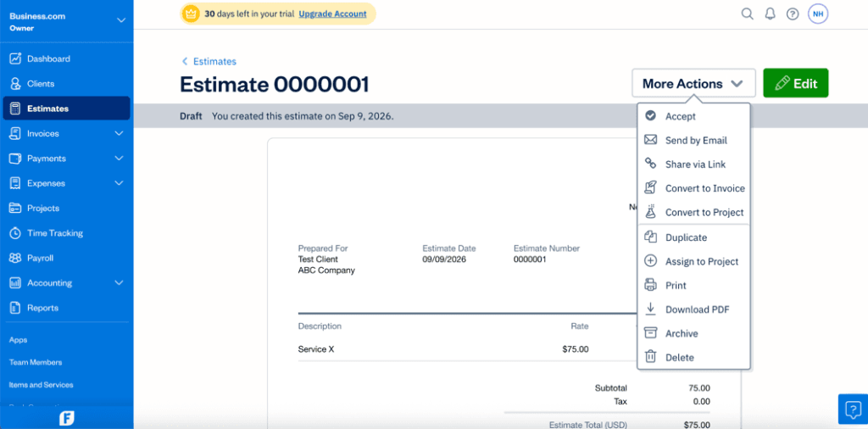This screenshot has width=868, height=429.
Task: Click the link icon for Share via Link
Action: pos(651,164)
